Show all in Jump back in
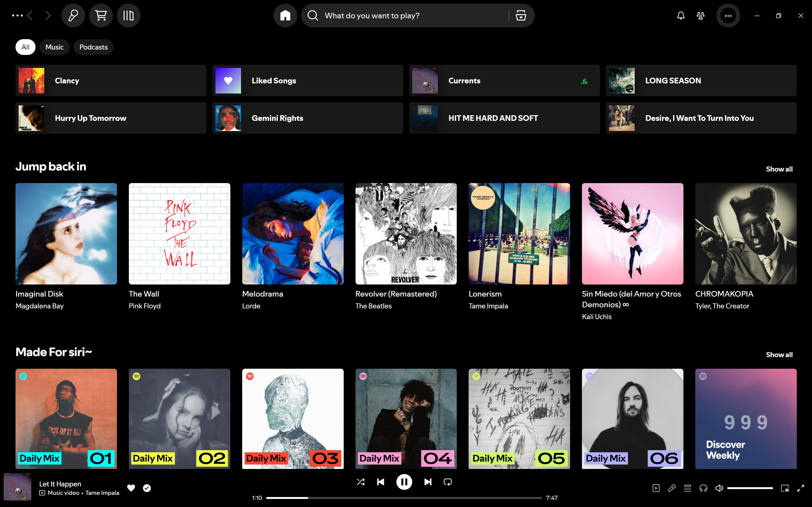812x507 pixels. 779,169
